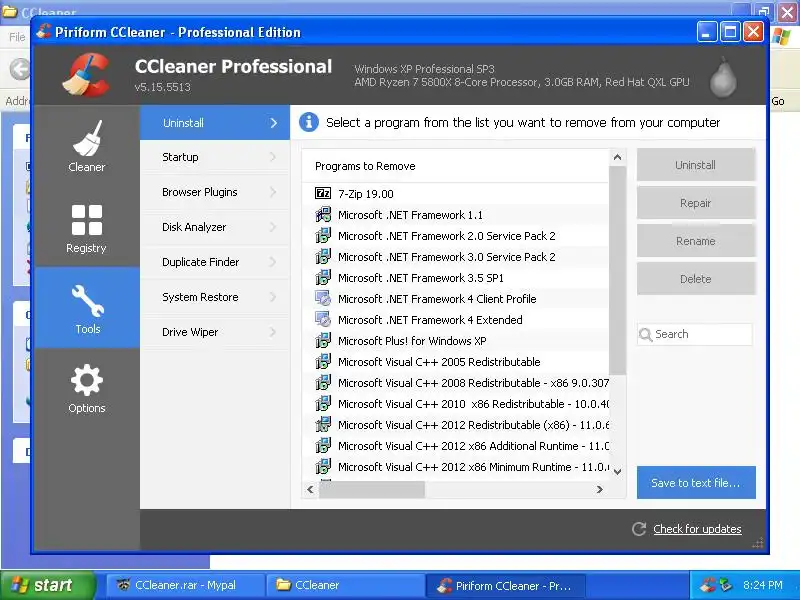Image resolution: width=800 pixels, height=600 pixels.
Task: Select the 7-Zip 19.00 program icon
Action: [323, 193]
